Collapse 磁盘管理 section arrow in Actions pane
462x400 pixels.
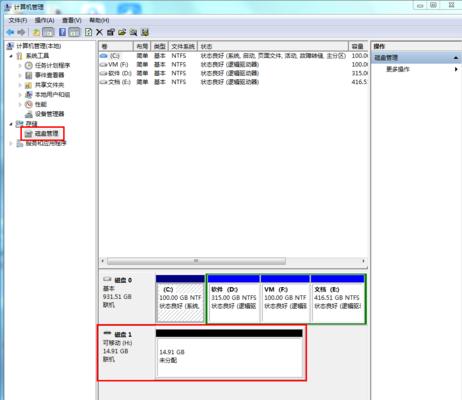(x=456, y=58)
